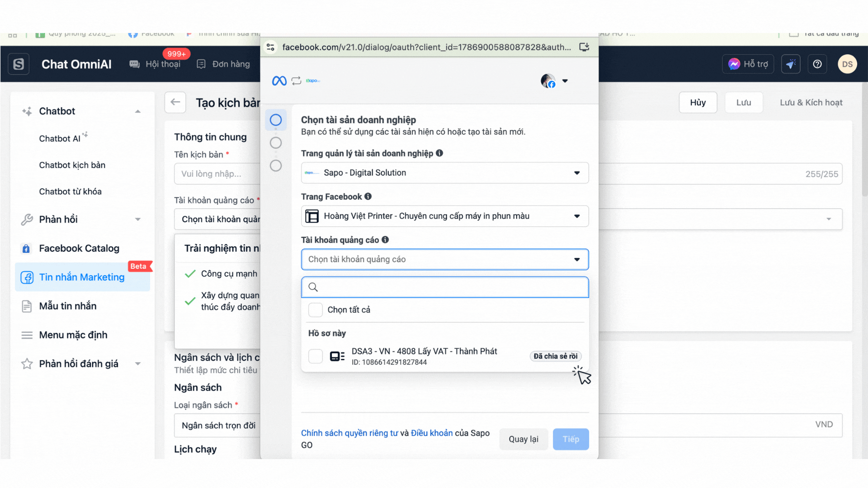Click the Quay lại button
The image size is (868, 488).
[x=523, y=439]
